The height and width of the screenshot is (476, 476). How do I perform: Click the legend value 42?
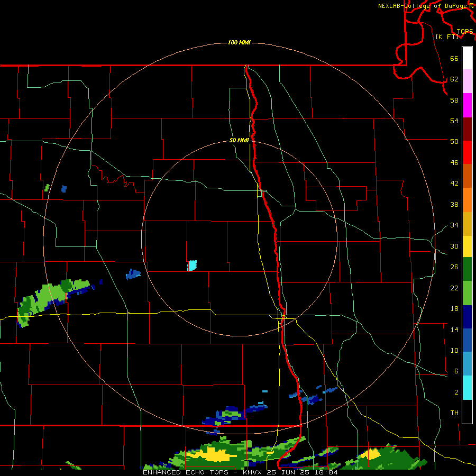454,183
